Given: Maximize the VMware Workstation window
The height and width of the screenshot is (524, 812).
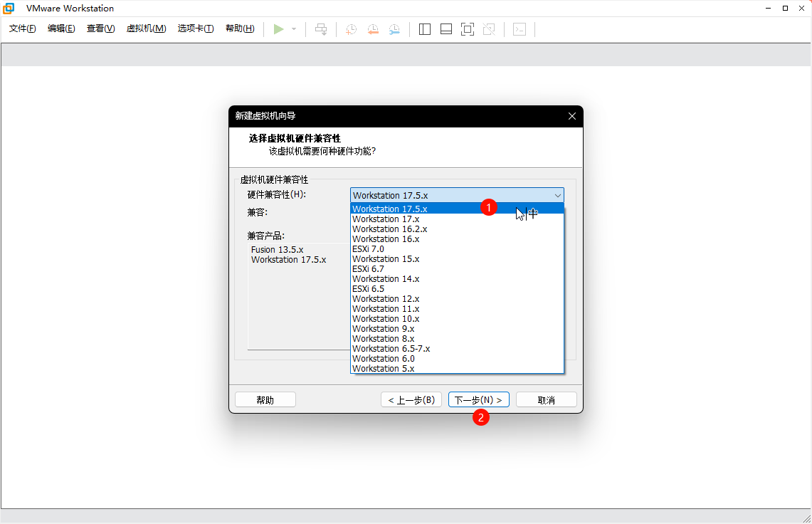Looking at the screenshot, I should tap(785, 9).
